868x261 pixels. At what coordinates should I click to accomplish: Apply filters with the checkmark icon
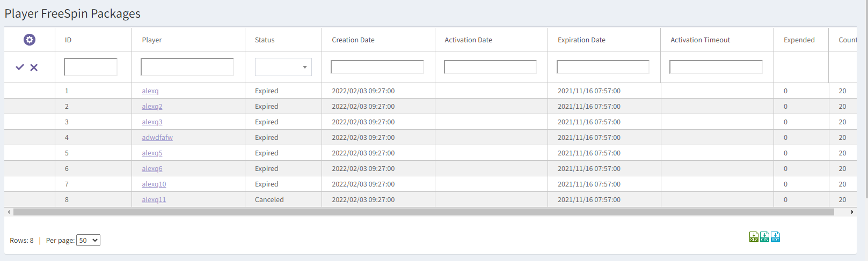point(20,67)
